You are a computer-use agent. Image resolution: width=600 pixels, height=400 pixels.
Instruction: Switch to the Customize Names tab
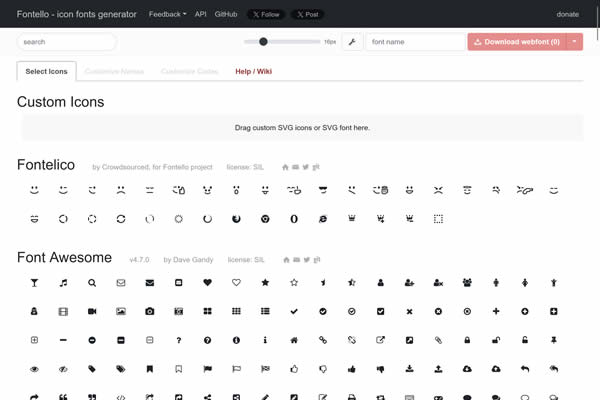pyautogui.click(x=114, y=71)
